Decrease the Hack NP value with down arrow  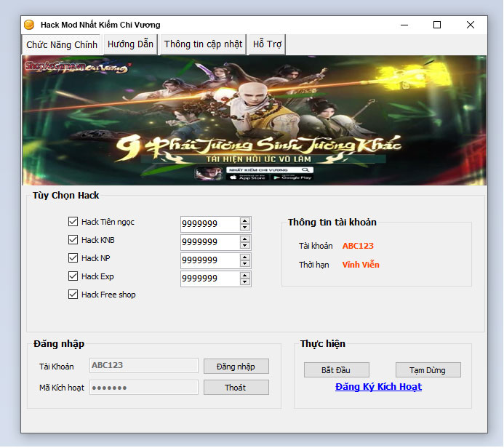coord(245,264)
